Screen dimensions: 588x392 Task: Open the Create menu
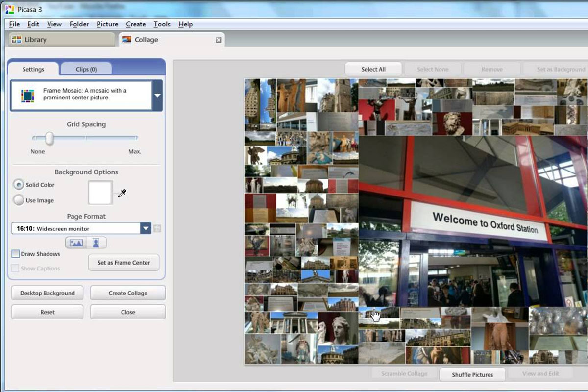[x=136, y=24]
